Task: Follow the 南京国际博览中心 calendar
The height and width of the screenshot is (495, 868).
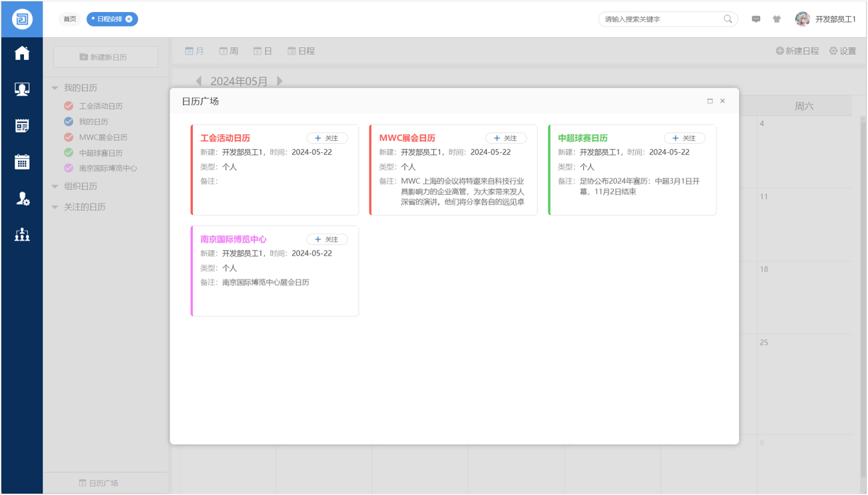Action: tap(327, 240)
